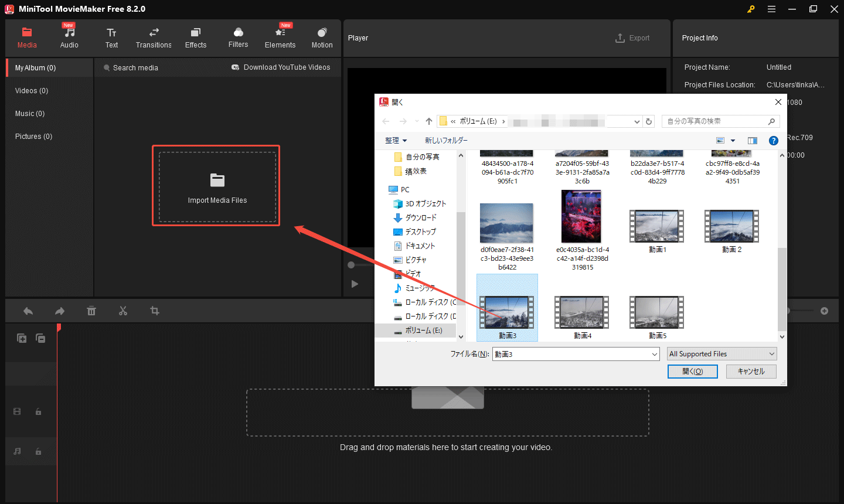The height and width of the screenshot is (504, 844).
Task: Click 新しいフォルダー button
Action: [446, 141]
